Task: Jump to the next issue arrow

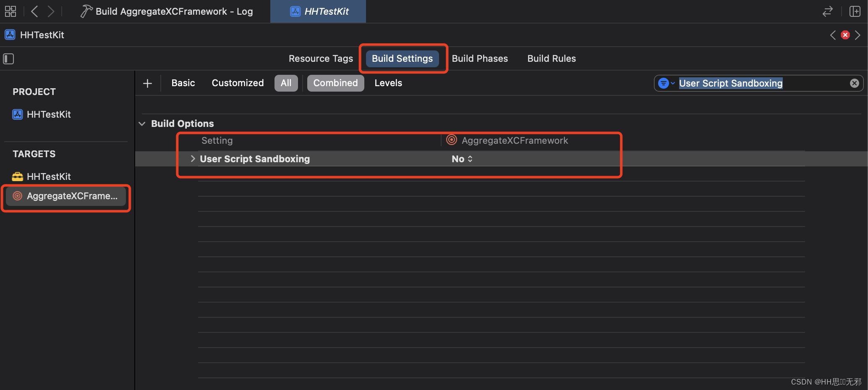Action: point(858,35)
